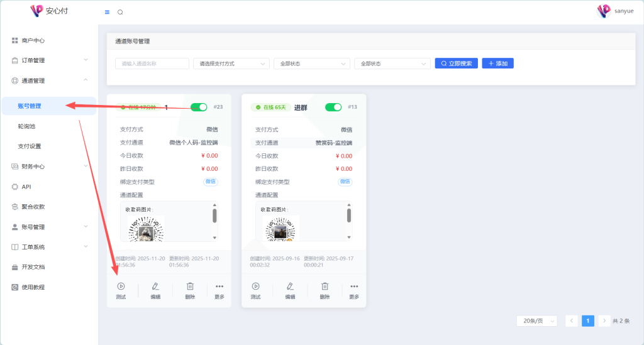Expand the 工单系统 sidebar menu
Screen dimensions: 644x345
pos(49,246)
